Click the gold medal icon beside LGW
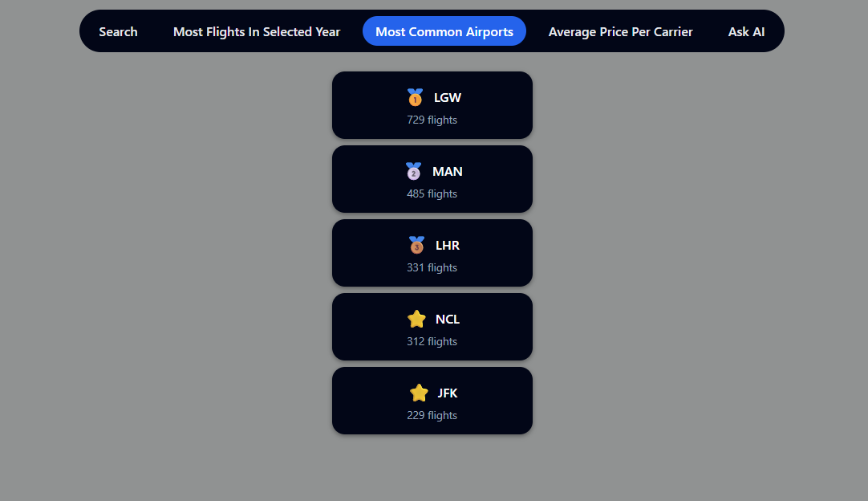868x501 pixels. (415, 98)
